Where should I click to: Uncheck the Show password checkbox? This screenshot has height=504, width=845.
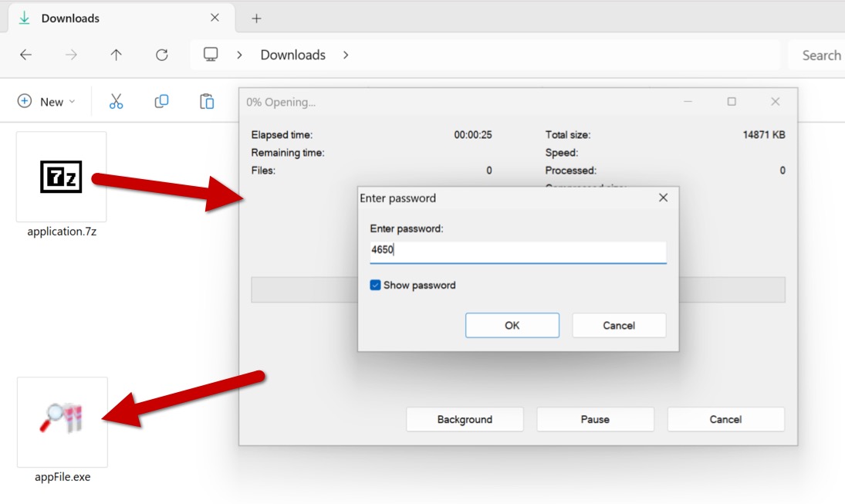tap(376, 286)
